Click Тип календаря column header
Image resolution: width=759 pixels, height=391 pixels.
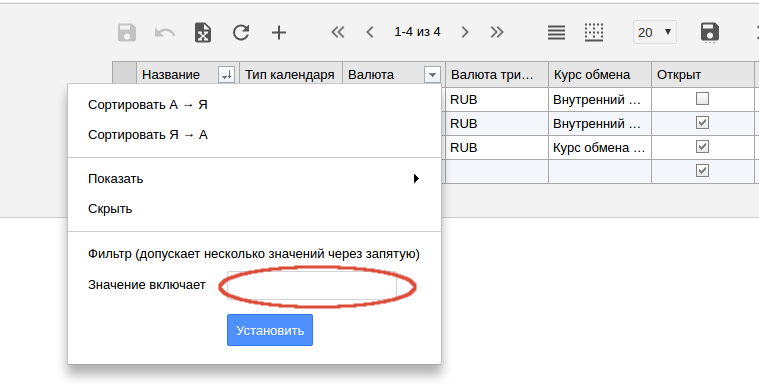coord(291,75)
